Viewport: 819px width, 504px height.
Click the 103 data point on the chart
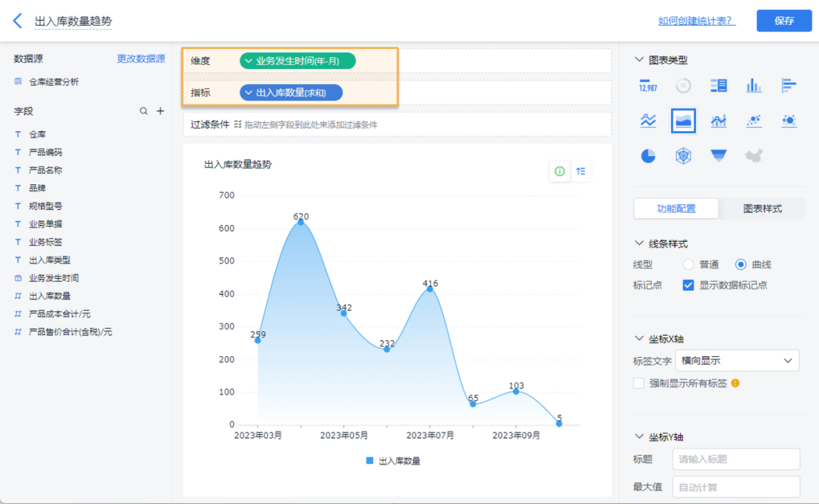pyautogui.click(x=516, y=391)
